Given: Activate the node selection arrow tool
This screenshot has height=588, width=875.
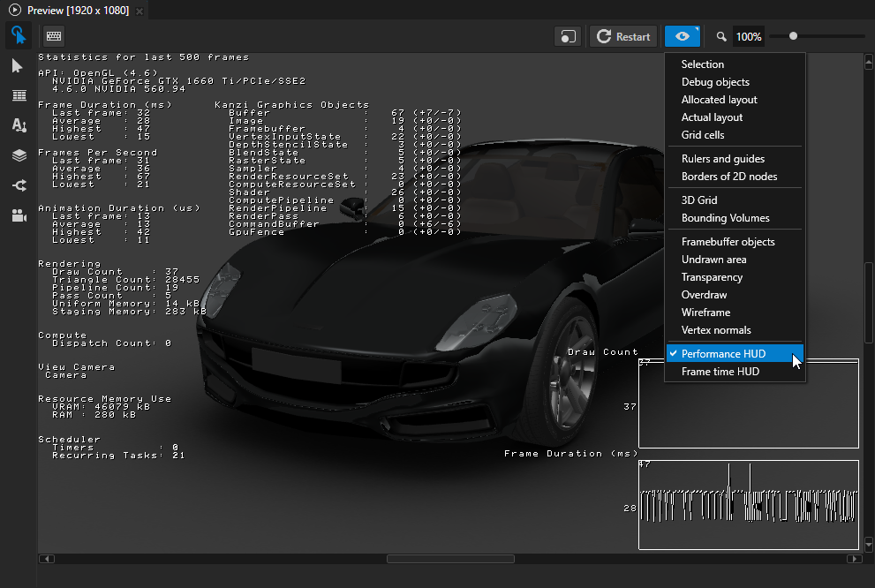Looking at the screenshot, I should pos(18,65).
